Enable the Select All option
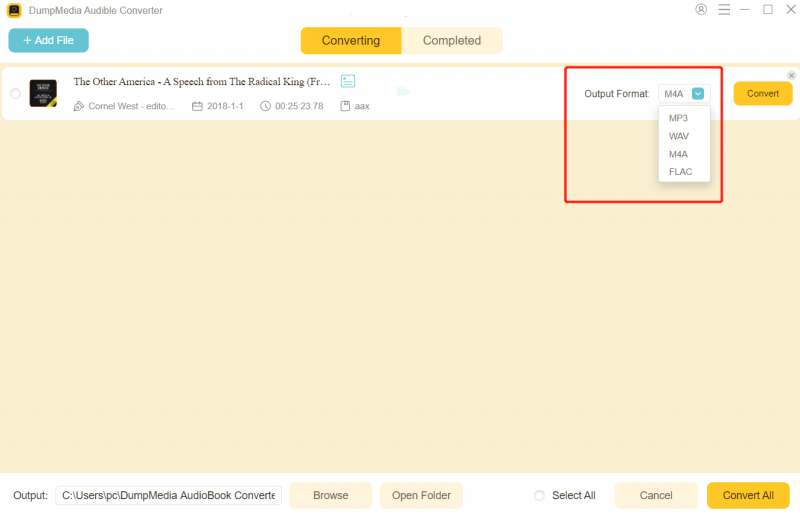Image resolution: width=800 pixels, height=516 pixels. [x=540, y=496]
